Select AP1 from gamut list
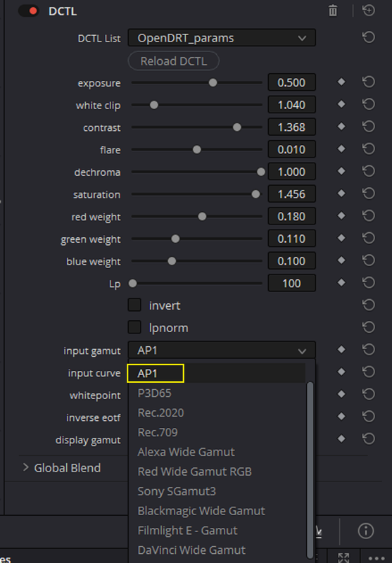This screenshot has height=563, width=392. [x=217, y=374]
